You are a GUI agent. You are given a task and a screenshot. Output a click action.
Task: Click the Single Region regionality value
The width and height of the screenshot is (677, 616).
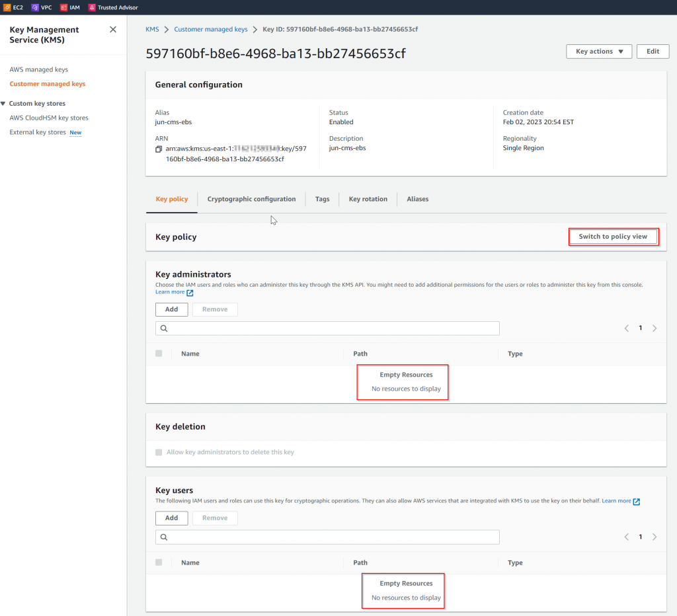(524, 148)
